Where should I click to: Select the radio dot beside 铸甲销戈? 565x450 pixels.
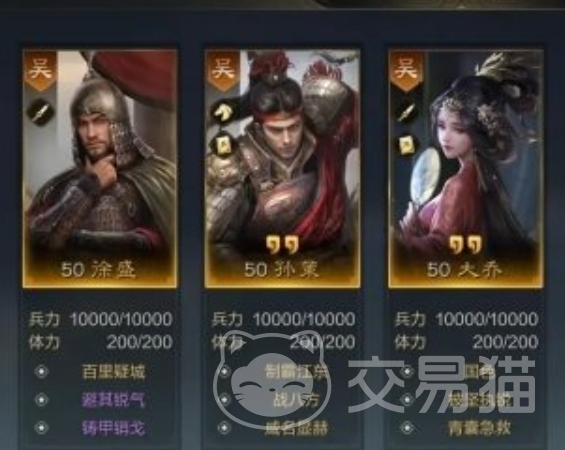[41, 428]
